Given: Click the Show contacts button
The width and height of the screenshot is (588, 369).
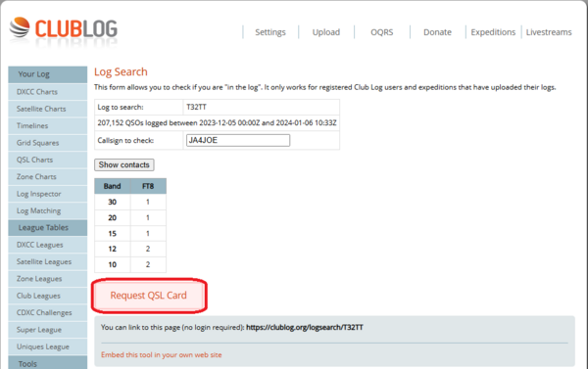Looking at the screenshot, I should (124, 164).
